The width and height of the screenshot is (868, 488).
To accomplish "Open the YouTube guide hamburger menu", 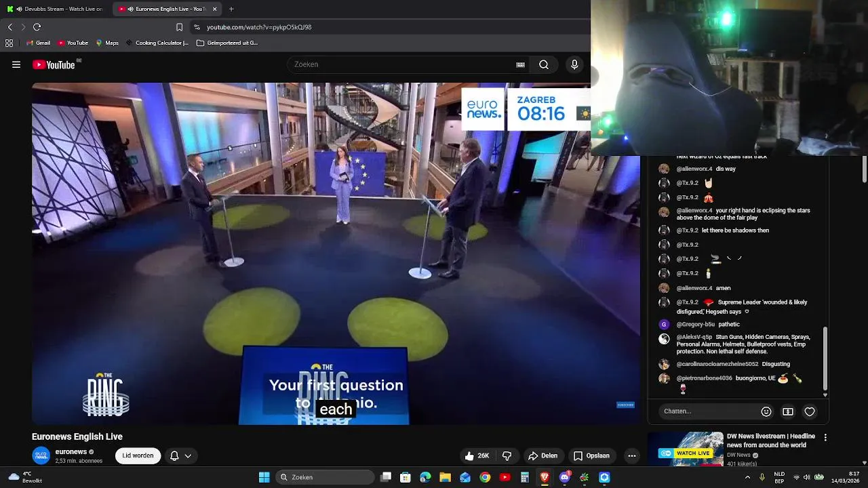I will coord(16,64).
